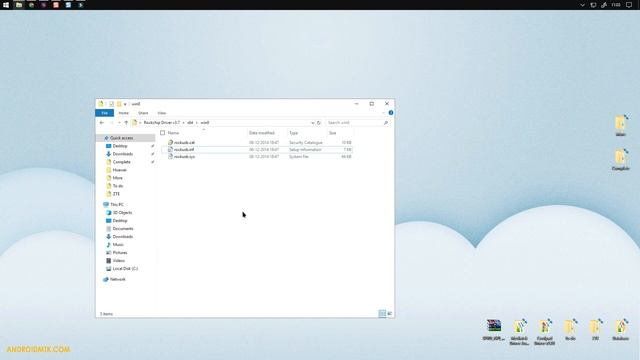Open the Complete folder in sidebar

pyautogui.click(x=121, y=162)
